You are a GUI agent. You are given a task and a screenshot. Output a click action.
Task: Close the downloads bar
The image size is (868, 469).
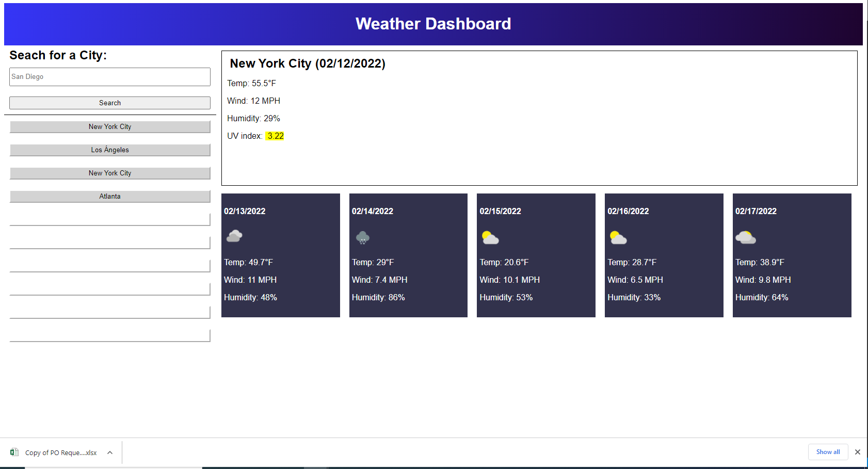click(858, 452)
